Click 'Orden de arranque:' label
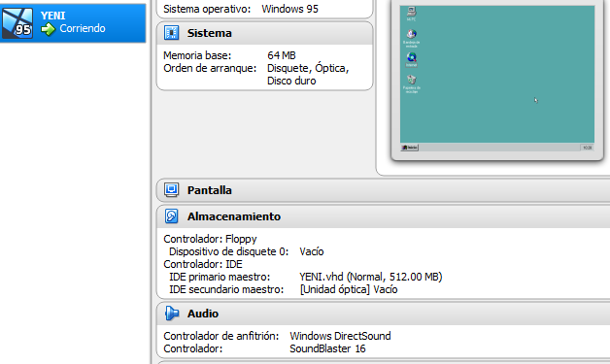The height and width of the screenshot is (364, 610). (210, 69)
